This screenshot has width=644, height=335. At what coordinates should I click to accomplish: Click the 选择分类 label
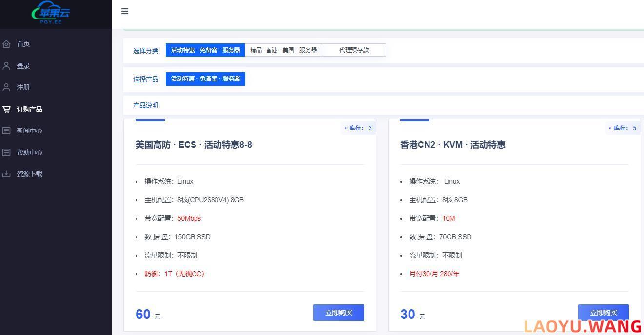[146, 51]
